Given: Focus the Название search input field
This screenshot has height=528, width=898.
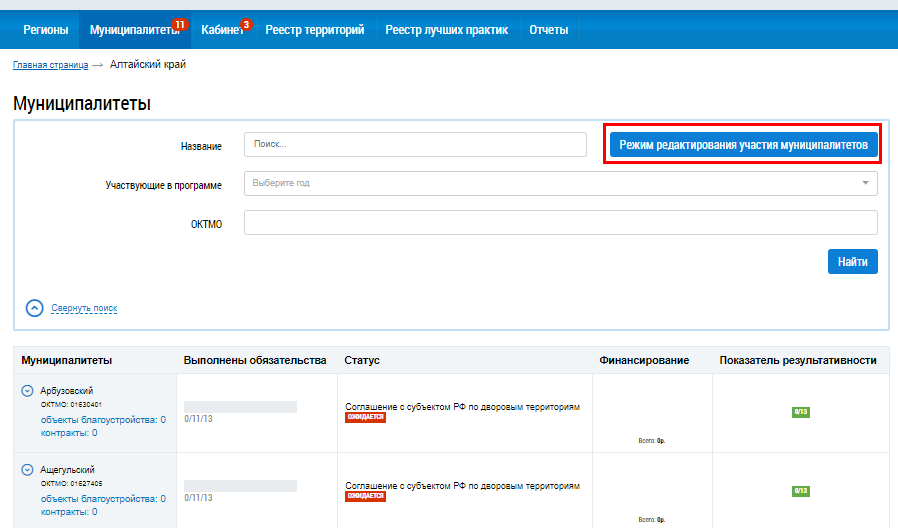Looking at the screenshot, I should tap(415, 145).
